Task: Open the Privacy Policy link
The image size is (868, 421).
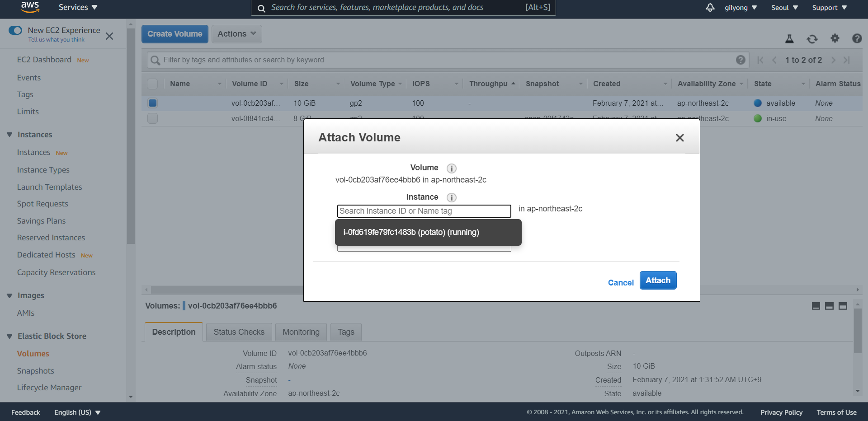Action: click(781, 412)
